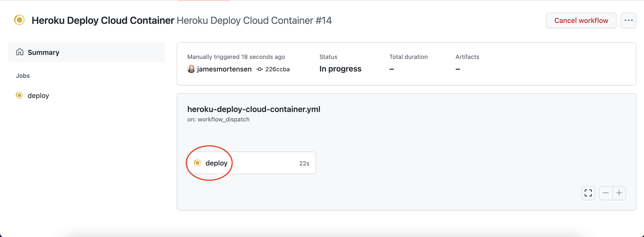
Task: Click the in-progress icon in the deploy graph card
Action: 197,163
